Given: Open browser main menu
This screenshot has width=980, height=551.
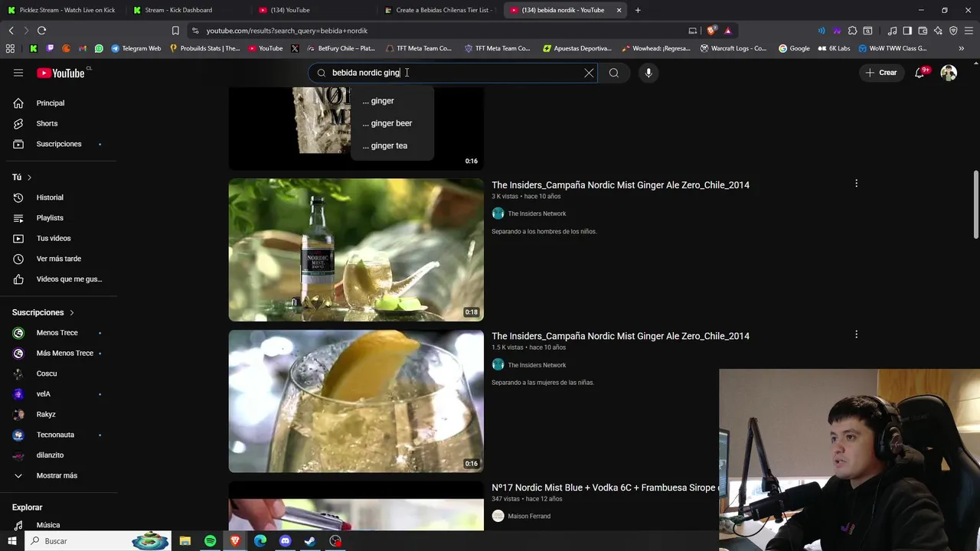Looking at the screenshot, I should (x=969, y=31).
